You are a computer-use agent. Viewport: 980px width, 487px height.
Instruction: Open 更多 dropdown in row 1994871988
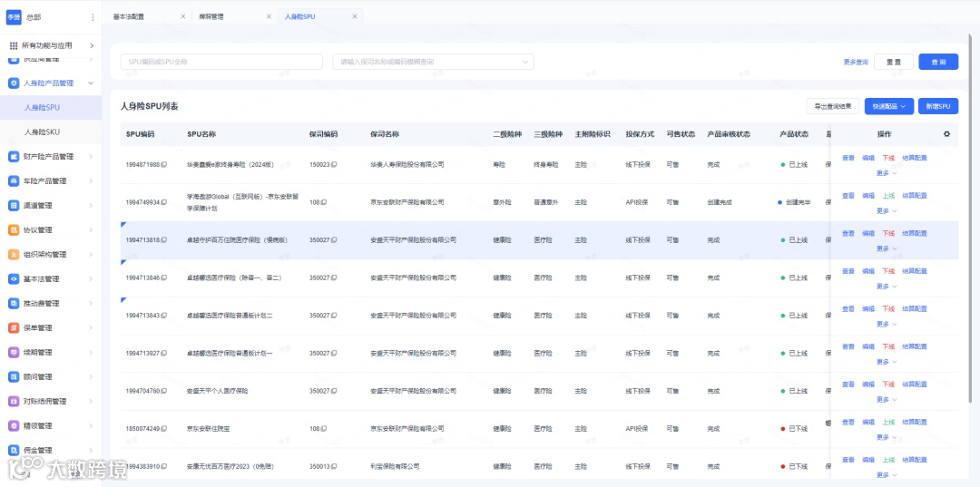point(887,173)
